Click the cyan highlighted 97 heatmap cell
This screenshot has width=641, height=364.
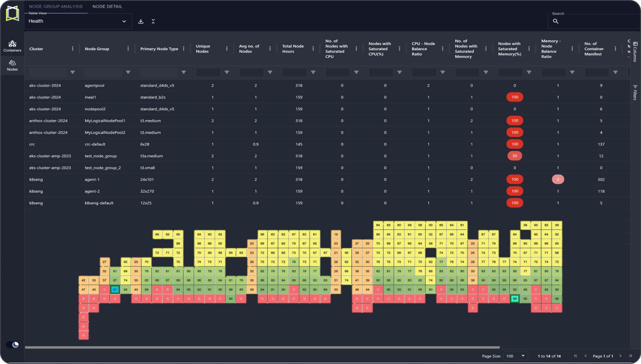coord(115,290)
